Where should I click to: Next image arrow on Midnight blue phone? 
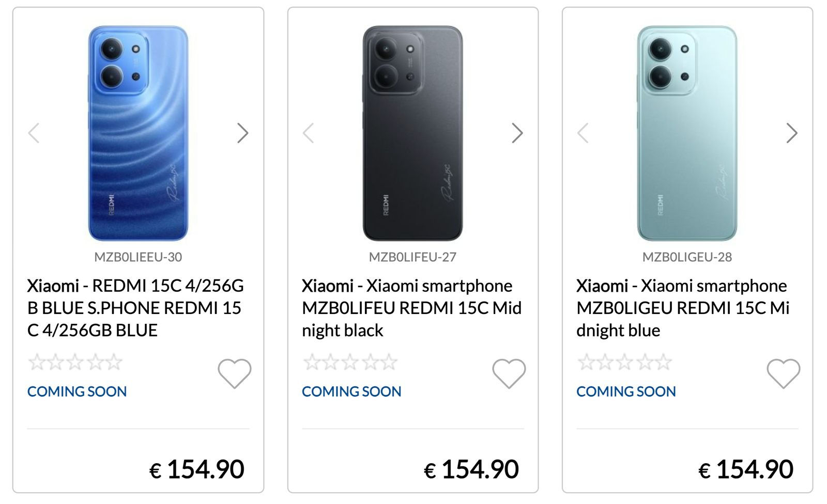(x=792, y=133)
